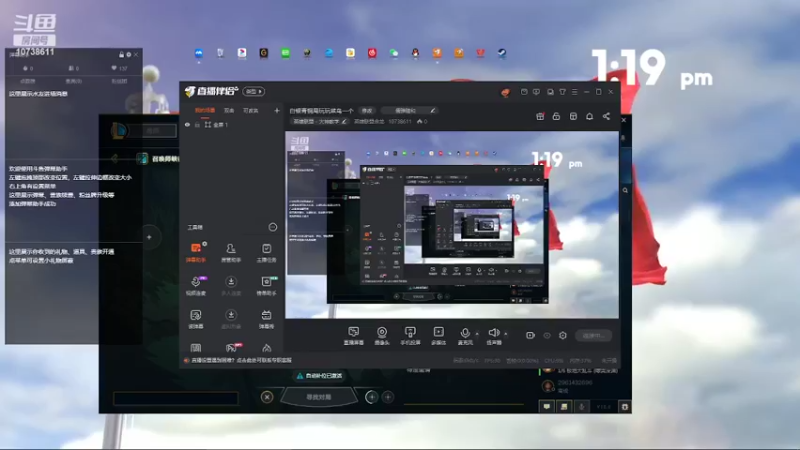Open the square box icon next to the bell
Image resolution: width=800 pixels, height=450 pixels.
573,116
